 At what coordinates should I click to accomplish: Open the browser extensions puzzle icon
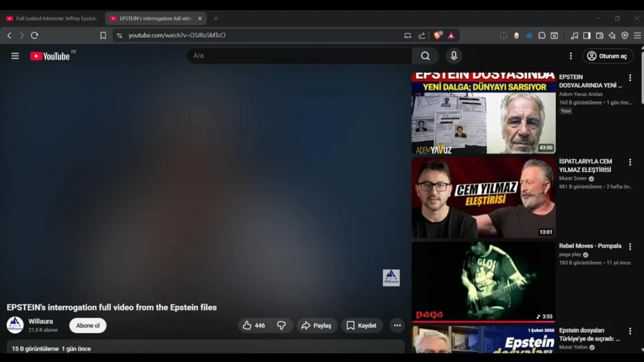(542, 35)
